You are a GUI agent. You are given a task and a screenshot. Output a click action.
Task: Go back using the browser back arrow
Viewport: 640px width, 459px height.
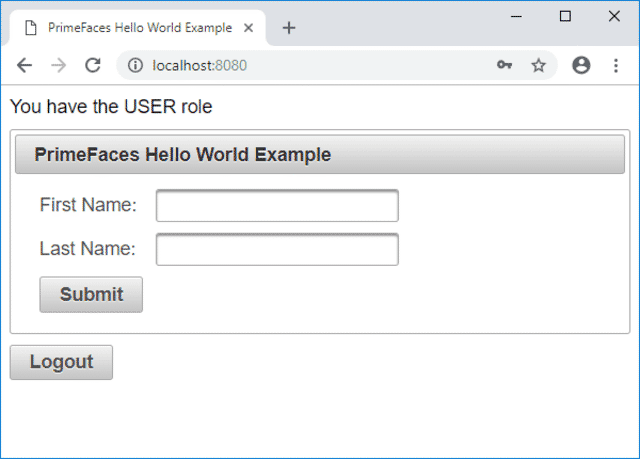24,65
